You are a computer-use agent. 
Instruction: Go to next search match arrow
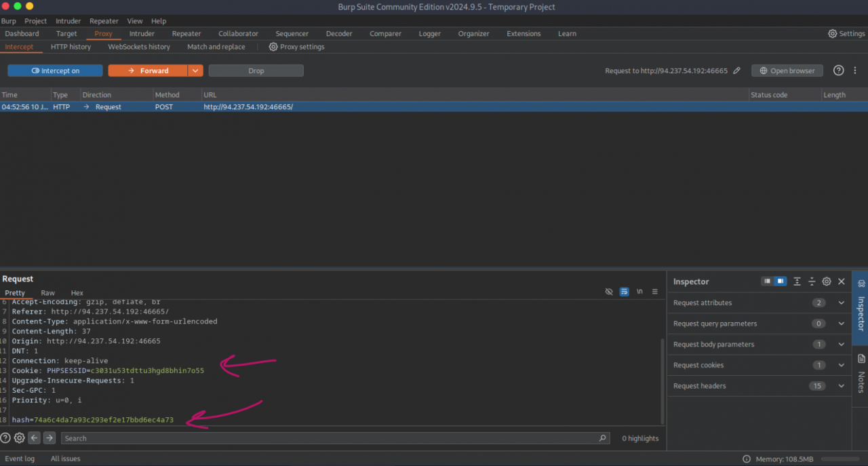pos(49,438)
